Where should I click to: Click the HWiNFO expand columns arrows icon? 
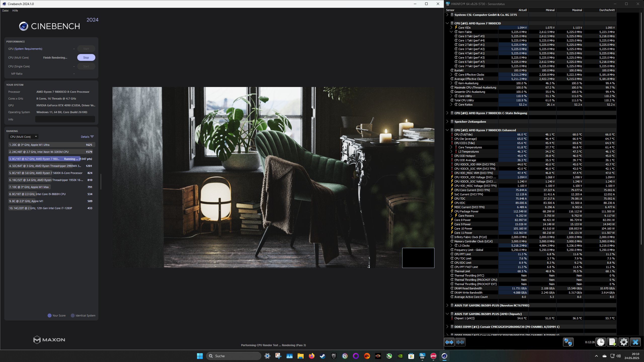[x=449, y=342]
